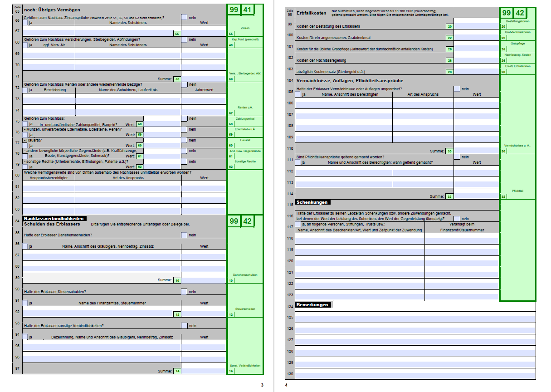This screenshot has width=551, height=392.
Task: Click Summe field for Pflichtteilsansprüche
Action: (x=476, y=196)
